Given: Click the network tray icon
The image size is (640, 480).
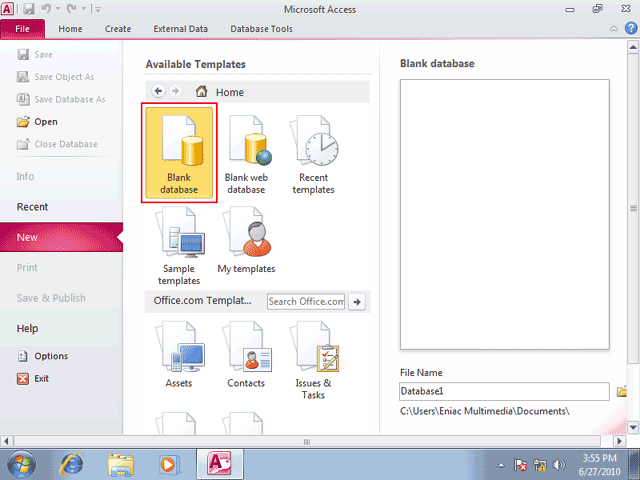Looking at the screenshot, I should tap(540, 465).
